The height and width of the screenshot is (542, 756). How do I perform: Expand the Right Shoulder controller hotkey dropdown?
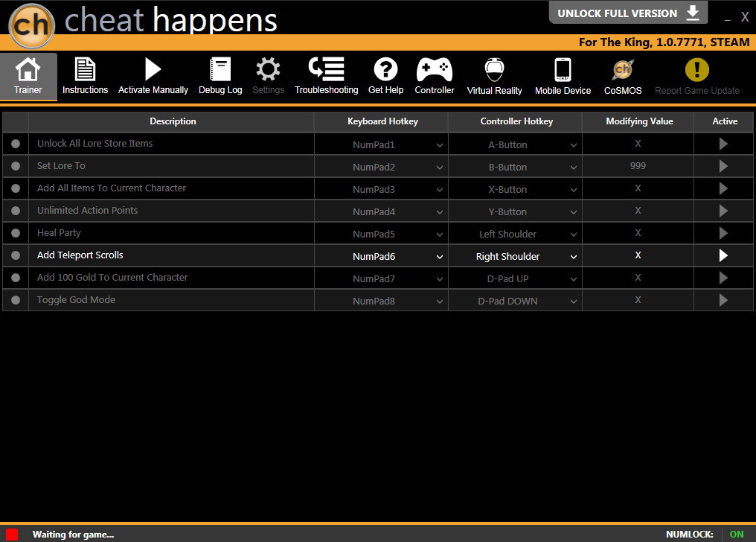[x=573, y=257]
